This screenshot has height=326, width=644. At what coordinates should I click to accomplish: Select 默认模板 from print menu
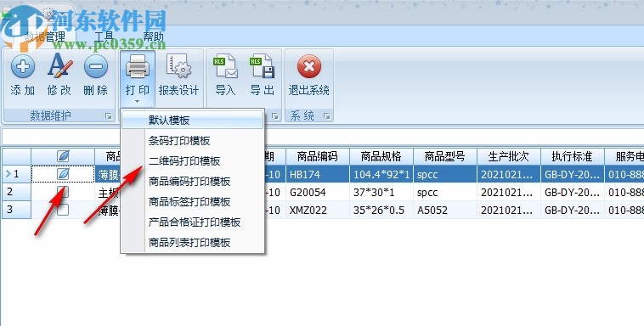193,121
